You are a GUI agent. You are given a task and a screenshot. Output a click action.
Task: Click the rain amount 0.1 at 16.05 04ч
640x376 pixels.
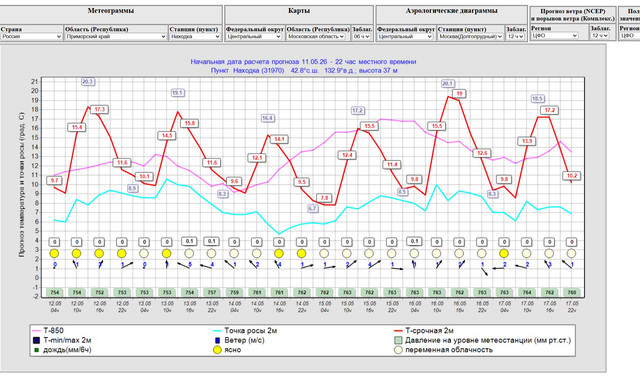click(414, 241)
